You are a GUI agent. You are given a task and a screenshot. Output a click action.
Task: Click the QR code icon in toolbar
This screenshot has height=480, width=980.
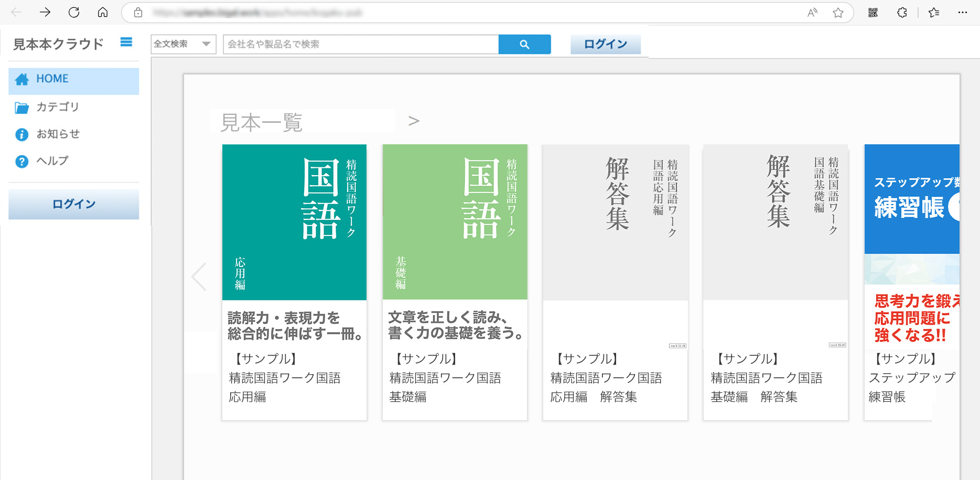click(873, 13)
